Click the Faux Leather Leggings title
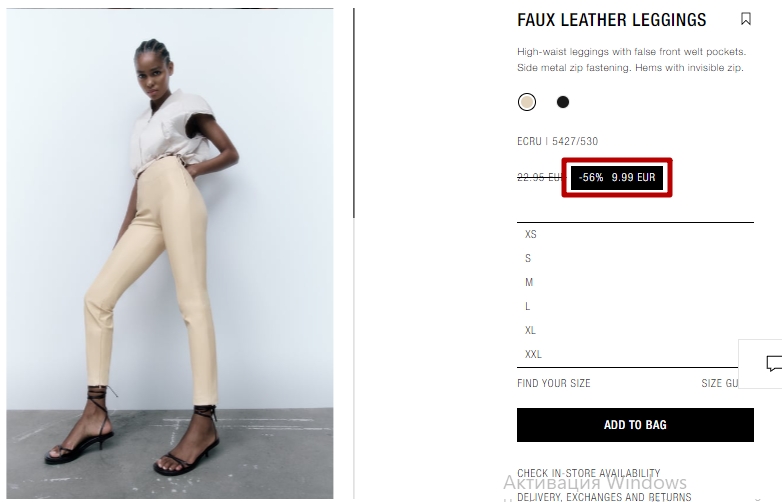This screenshot has height=502, width=782. click(x=611, y=20)
